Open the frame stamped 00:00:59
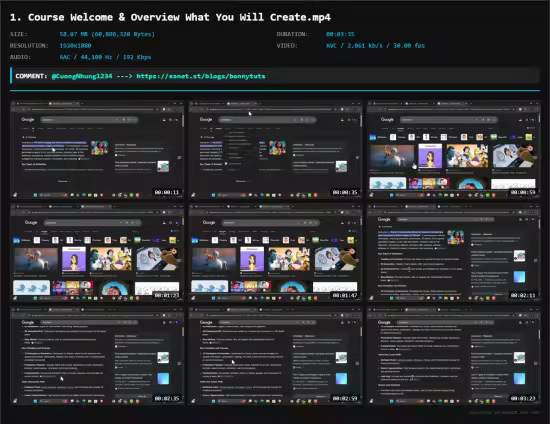 point(454,150)
